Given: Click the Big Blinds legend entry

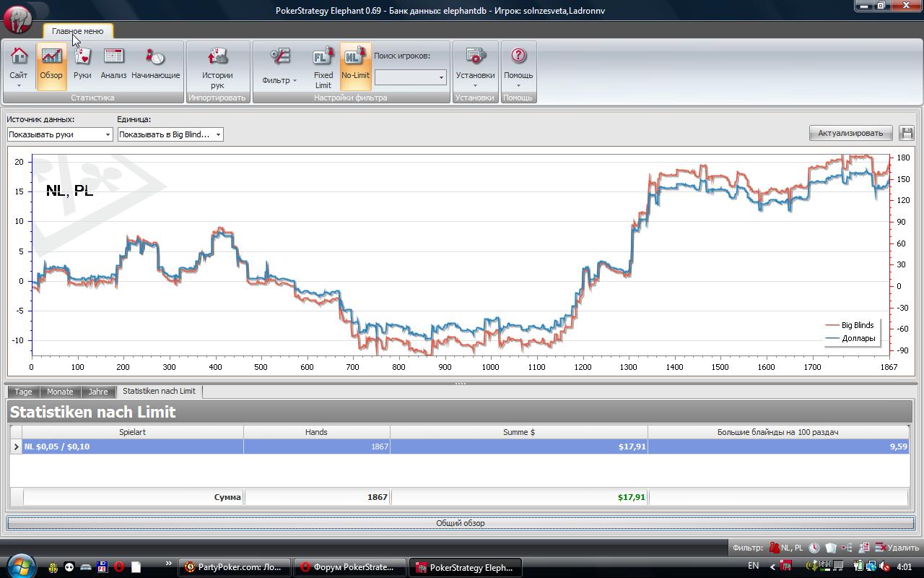Looking at the screenshot, I should coord(850,325).
